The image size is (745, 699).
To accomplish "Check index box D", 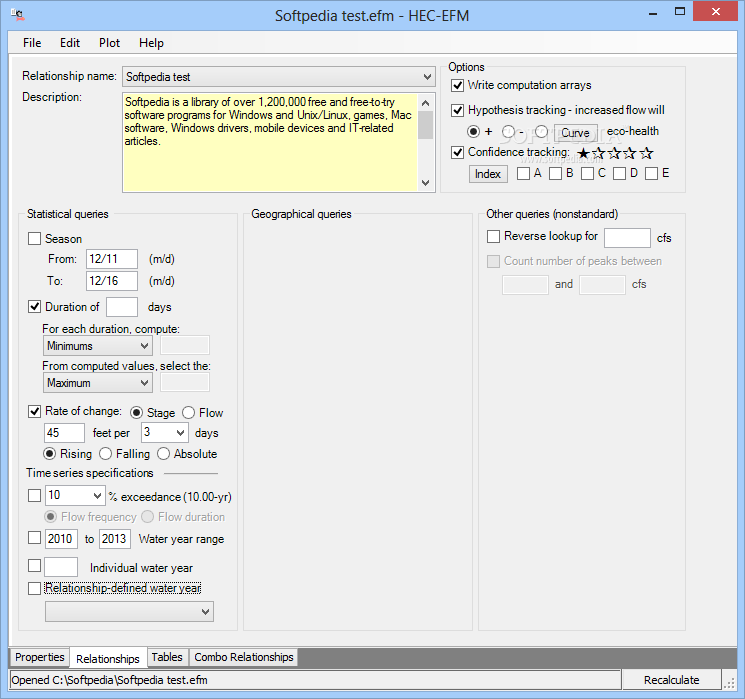I will (619, 173).
